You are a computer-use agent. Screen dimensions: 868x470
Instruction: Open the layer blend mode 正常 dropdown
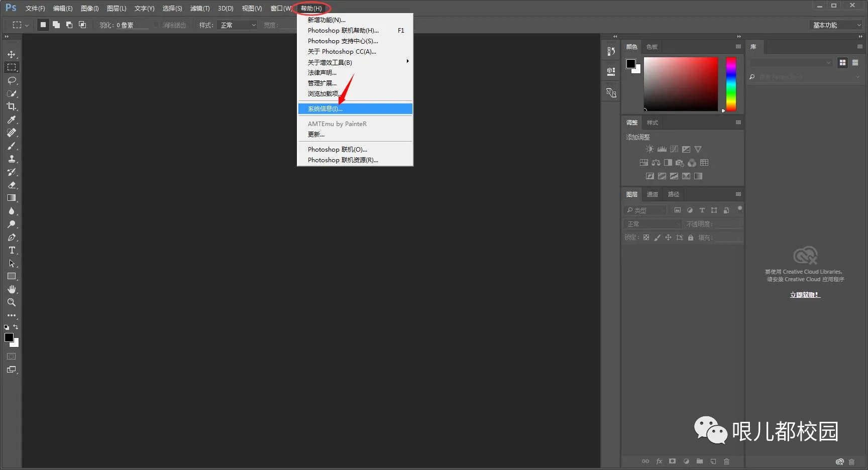[653, 224]
